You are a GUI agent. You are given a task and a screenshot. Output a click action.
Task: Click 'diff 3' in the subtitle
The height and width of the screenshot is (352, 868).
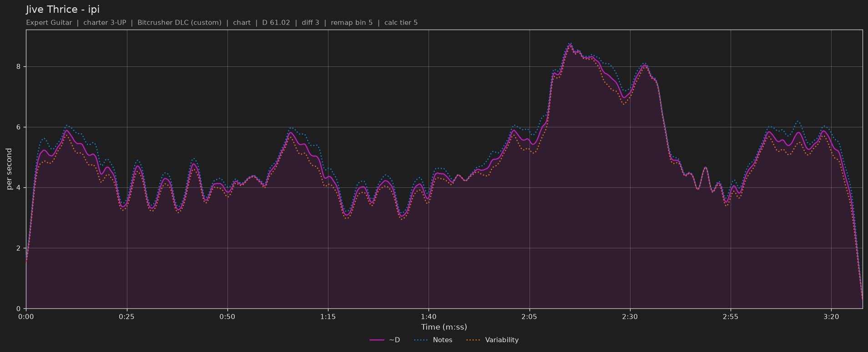[x=310, y=23]
